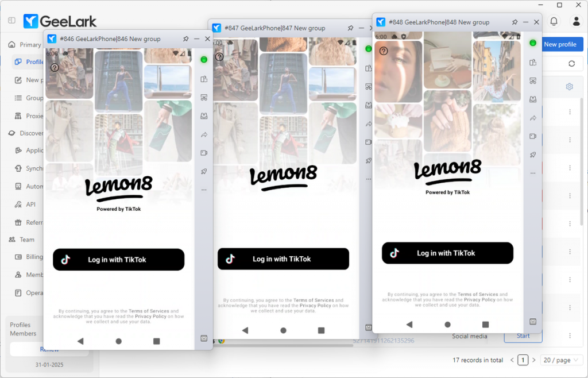
Task: Minimize the #846 GeeLarkPhone window
Action: click(x=196, y=38)
